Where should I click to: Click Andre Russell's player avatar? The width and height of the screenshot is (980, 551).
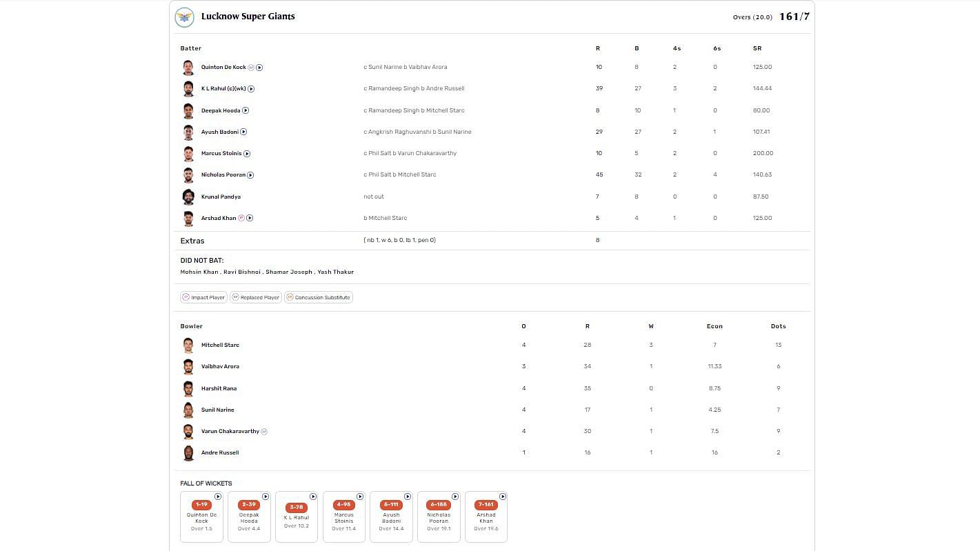coord(188,453)
